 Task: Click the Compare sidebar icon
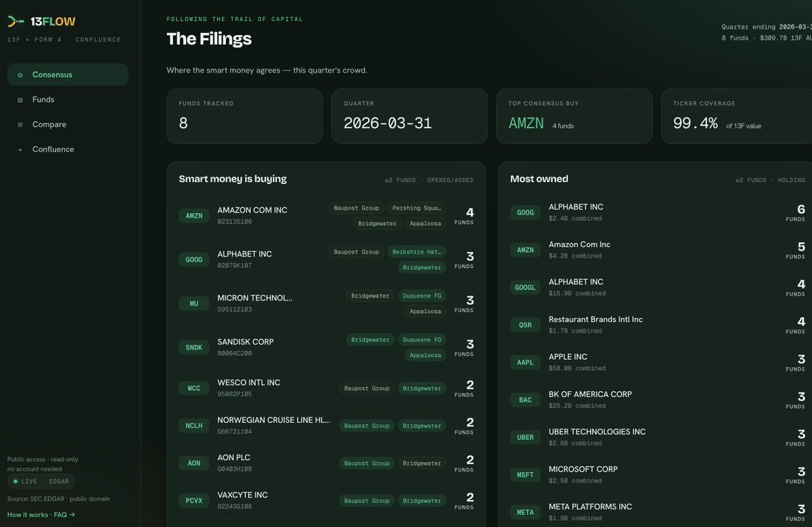coord(20,125)
